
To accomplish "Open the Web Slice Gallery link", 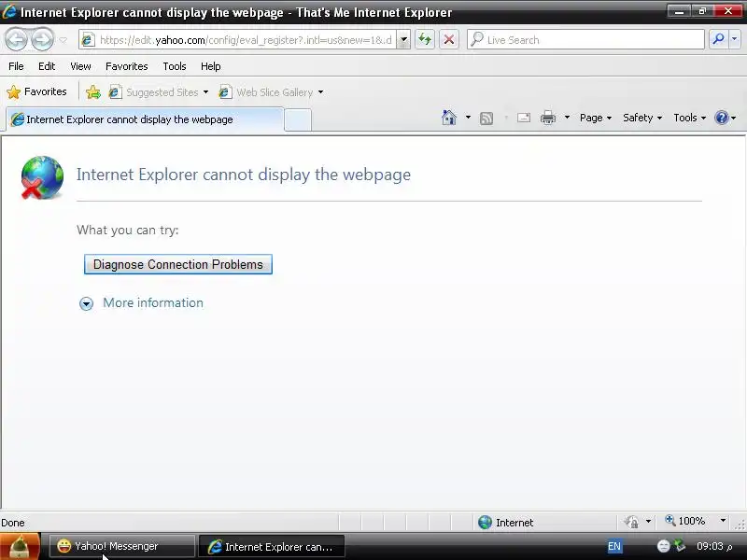I will click(x=266, y=92).
